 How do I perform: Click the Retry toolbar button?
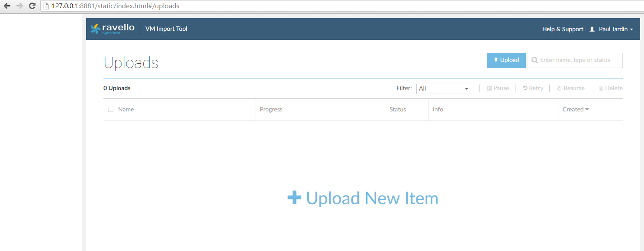(x=533, y=88)
